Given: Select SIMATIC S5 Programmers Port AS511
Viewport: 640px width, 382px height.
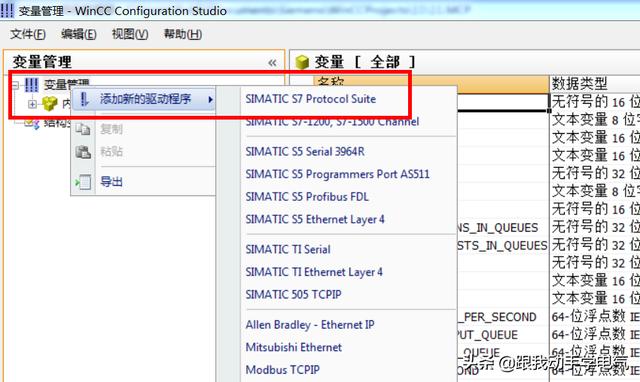Looking at the screenshot, I should click(338, 174).
